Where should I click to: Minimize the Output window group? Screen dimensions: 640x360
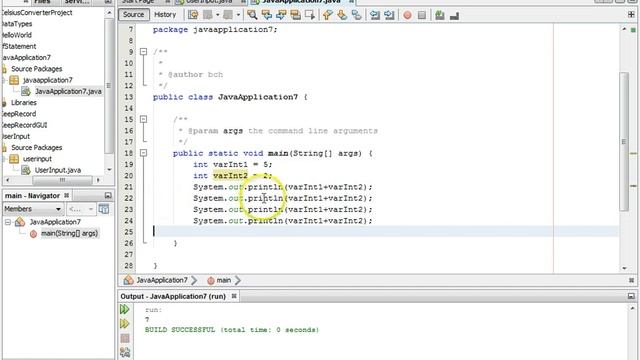pos(631,296)
